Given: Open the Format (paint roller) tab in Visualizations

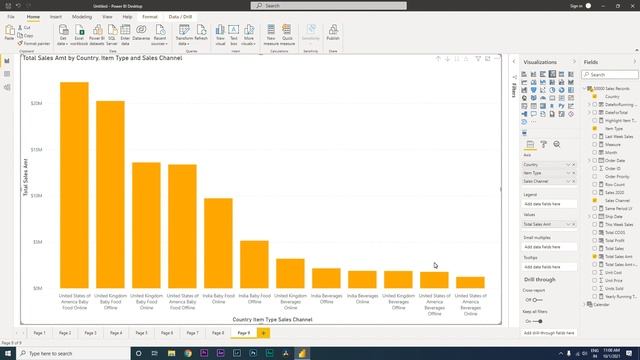Looking at the screenshot, I should [543, 144].
